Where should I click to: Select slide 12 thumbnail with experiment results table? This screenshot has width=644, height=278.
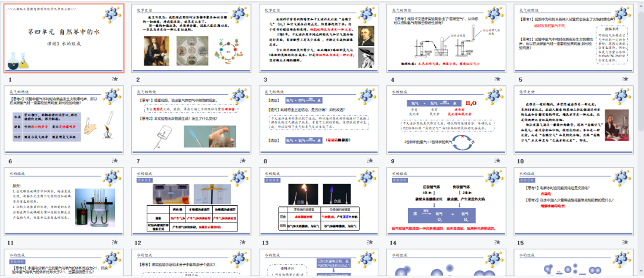[x=191, y=201]
